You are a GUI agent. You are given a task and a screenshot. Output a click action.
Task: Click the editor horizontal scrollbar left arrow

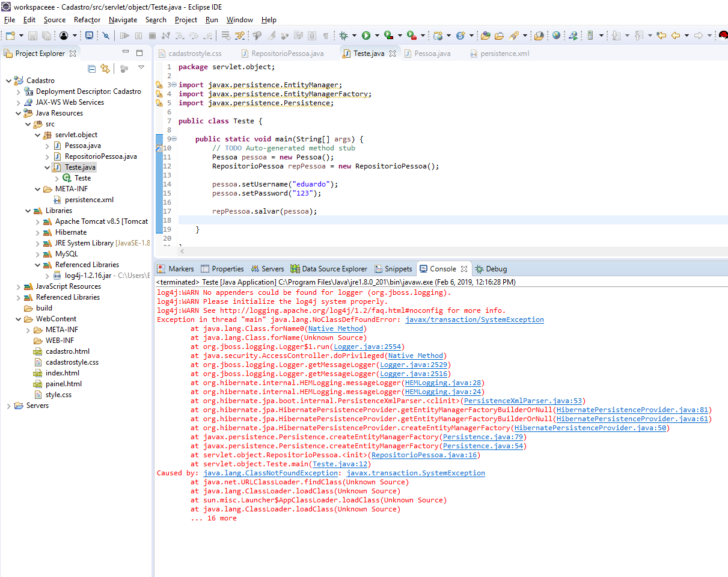tap(182, 251)
